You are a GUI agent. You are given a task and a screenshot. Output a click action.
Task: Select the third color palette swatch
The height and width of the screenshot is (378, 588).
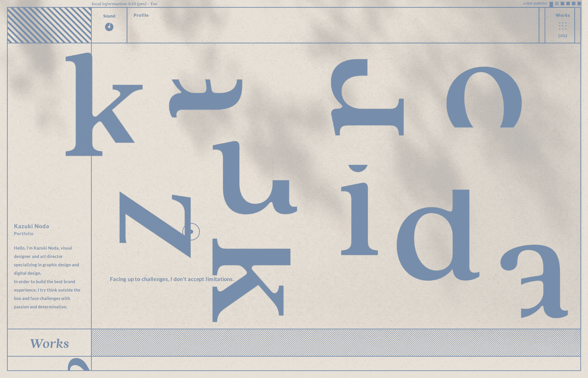tap(562, 3)
